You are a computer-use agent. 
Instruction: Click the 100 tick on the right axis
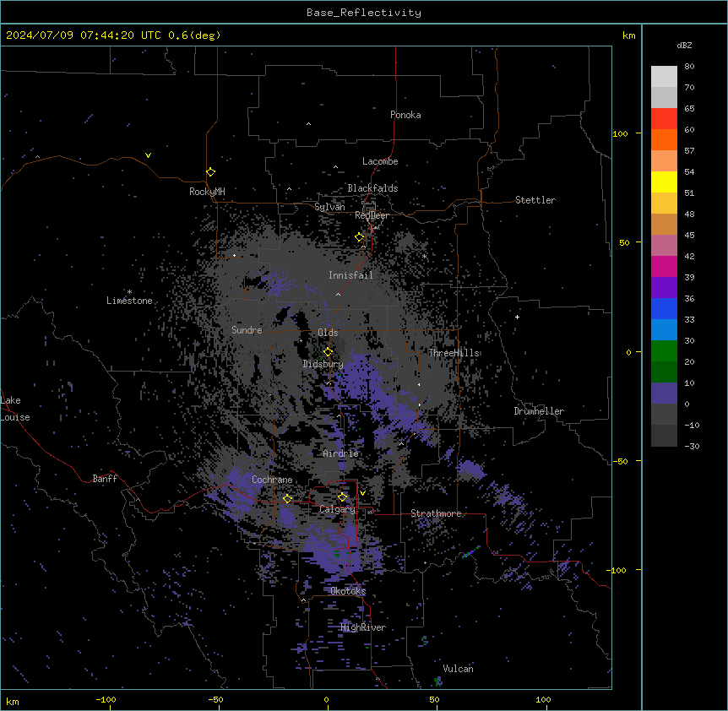point(620,133)
